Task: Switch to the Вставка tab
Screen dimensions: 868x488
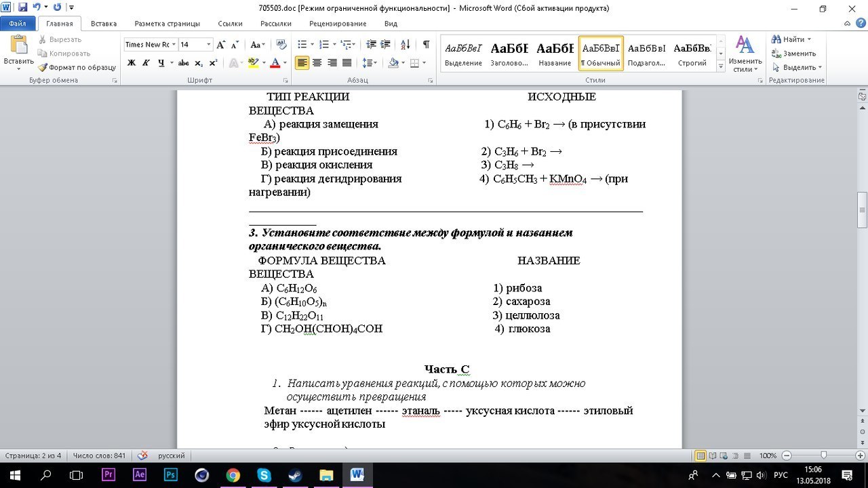Action: (104, 24)
